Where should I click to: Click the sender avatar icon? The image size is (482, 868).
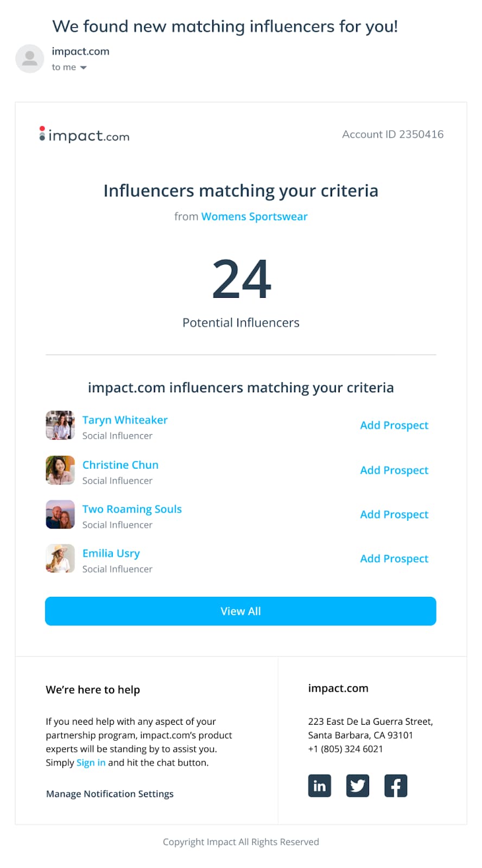coord(30,59)
